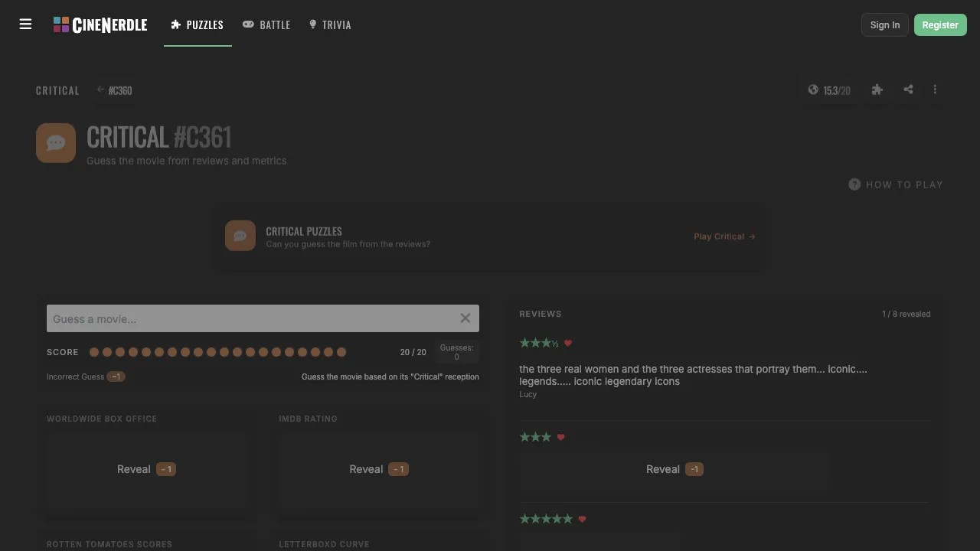Click the heart icon on Lucy's review

coord(568,344)
